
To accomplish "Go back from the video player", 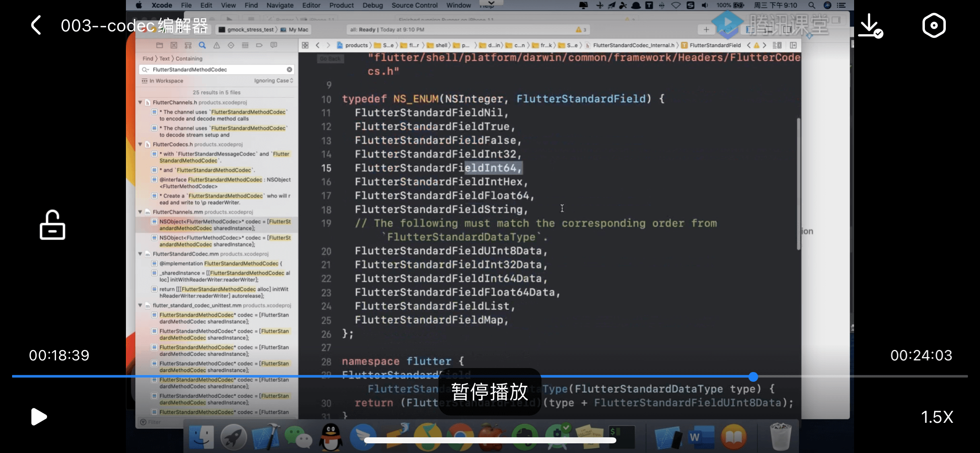I will coord(36,25).
